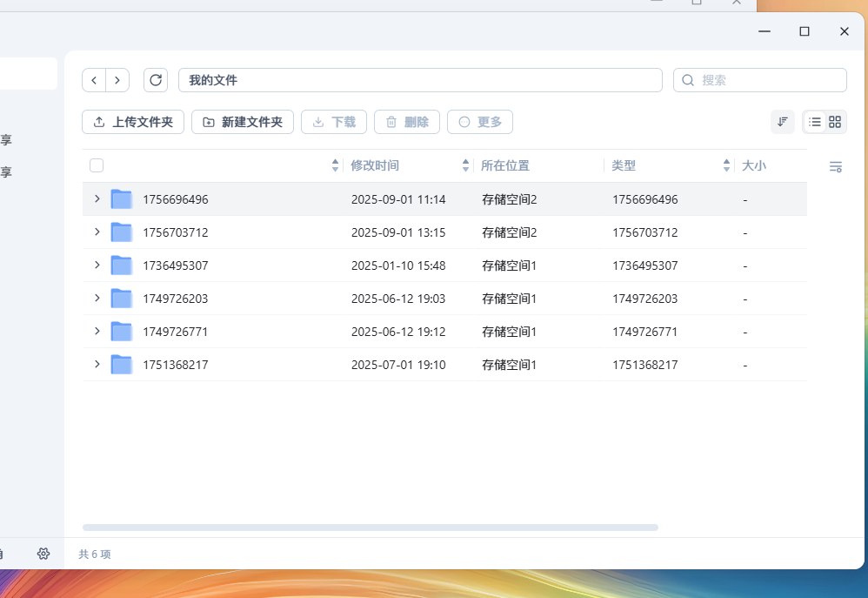Select folder name 1756703712
This screenshot has height=598, width=868.
(x=176, y=232)
